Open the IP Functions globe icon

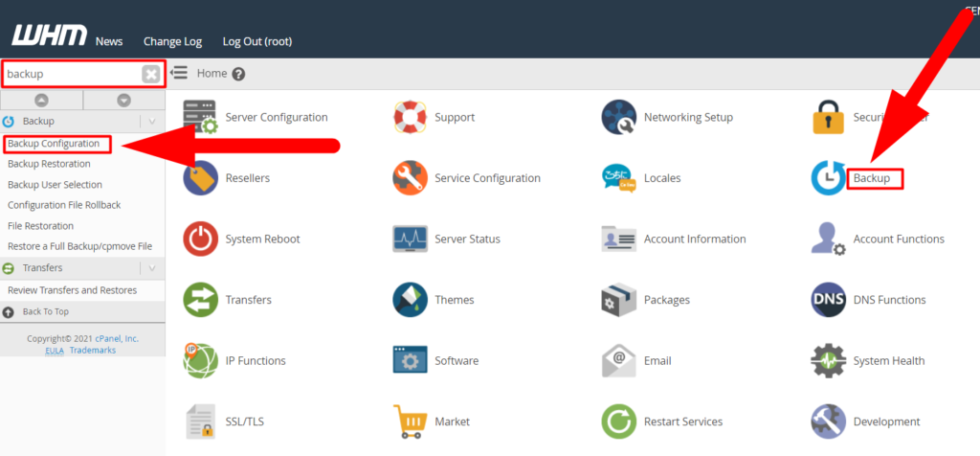click(201, 361)
